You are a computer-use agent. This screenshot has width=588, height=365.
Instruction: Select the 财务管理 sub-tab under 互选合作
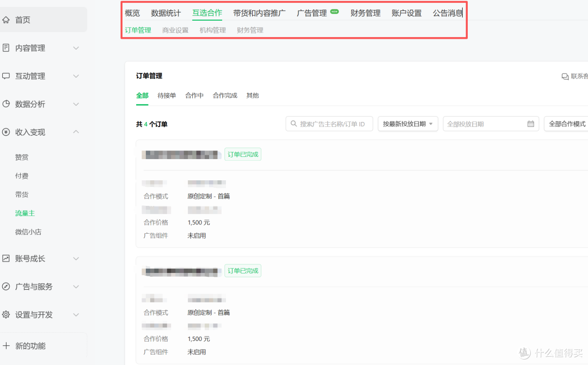(x=250, y=30)
